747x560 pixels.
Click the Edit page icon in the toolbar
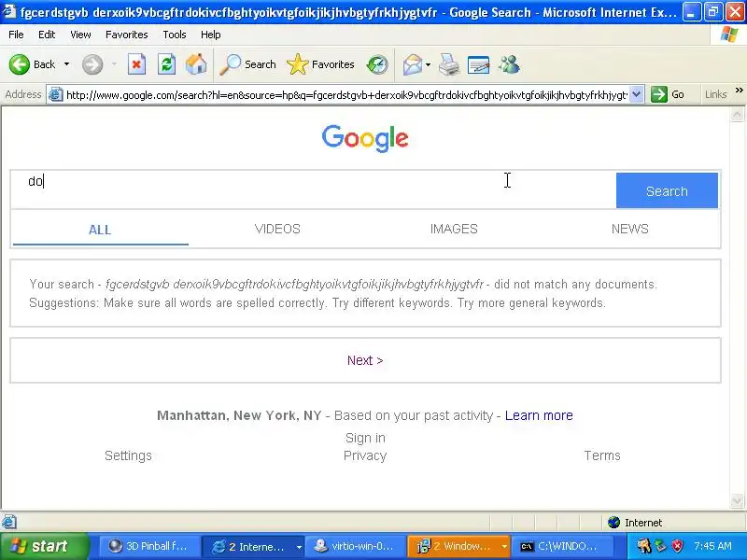click(x=478, y=64)
